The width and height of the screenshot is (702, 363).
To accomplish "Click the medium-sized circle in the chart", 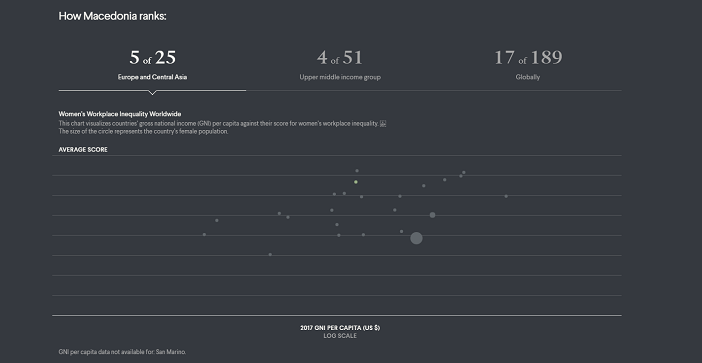I will [432, 215].
